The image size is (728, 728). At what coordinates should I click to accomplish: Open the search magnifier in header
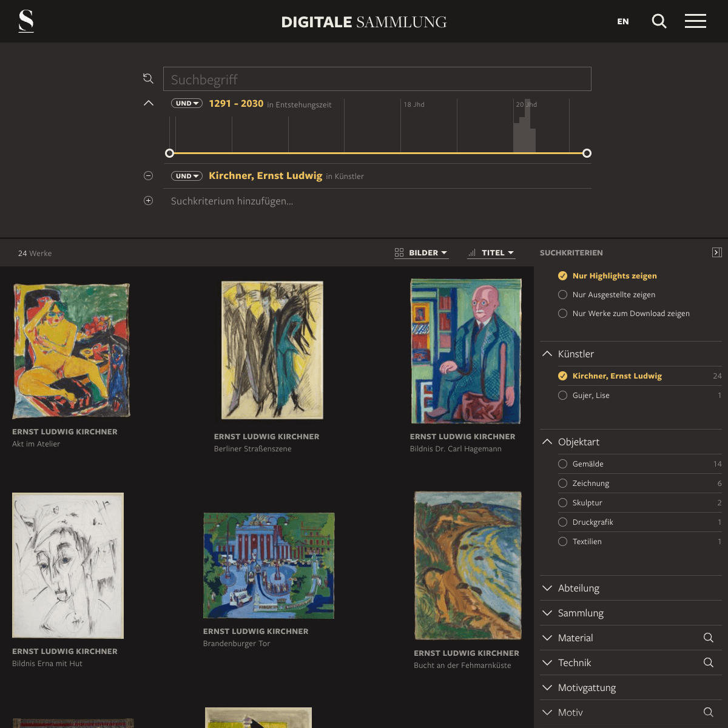pos(659,21)
